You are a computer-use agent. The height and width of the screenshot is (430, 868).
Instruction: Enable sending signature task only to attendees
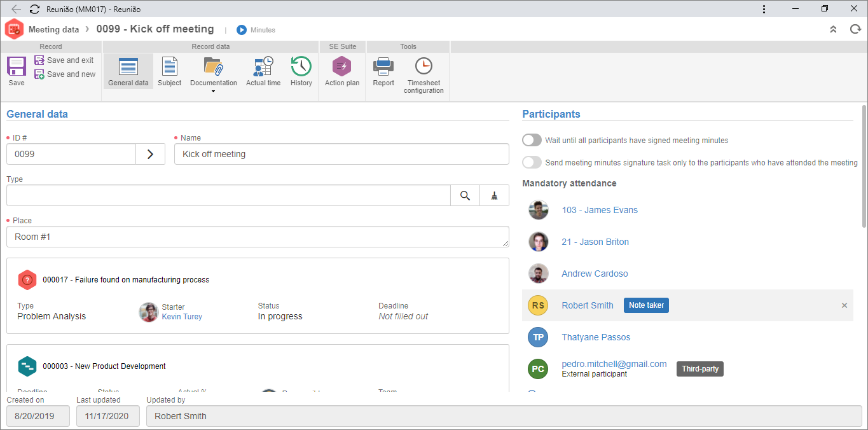pyautogui.click(x=532, y=162)
